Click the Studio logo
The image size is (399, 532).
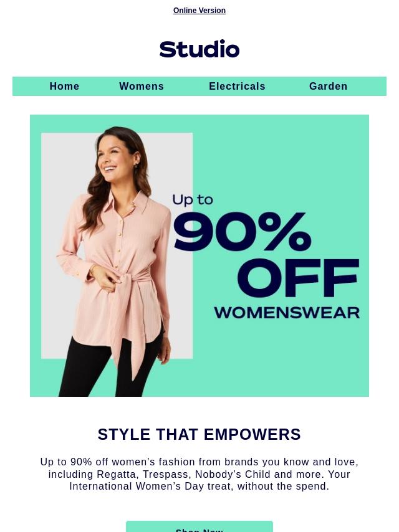199,49
